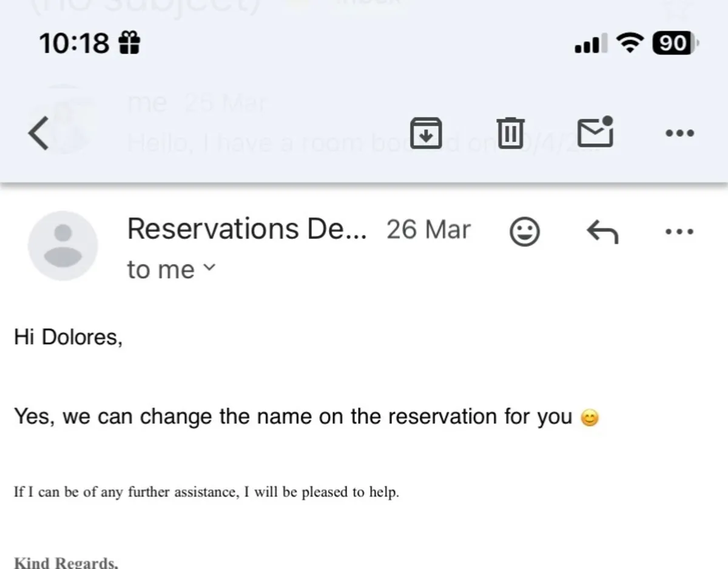Viewport: 728px width, 569px height.
Task: Tap the "If I can be of any further assistance" line
Action: 206,492
